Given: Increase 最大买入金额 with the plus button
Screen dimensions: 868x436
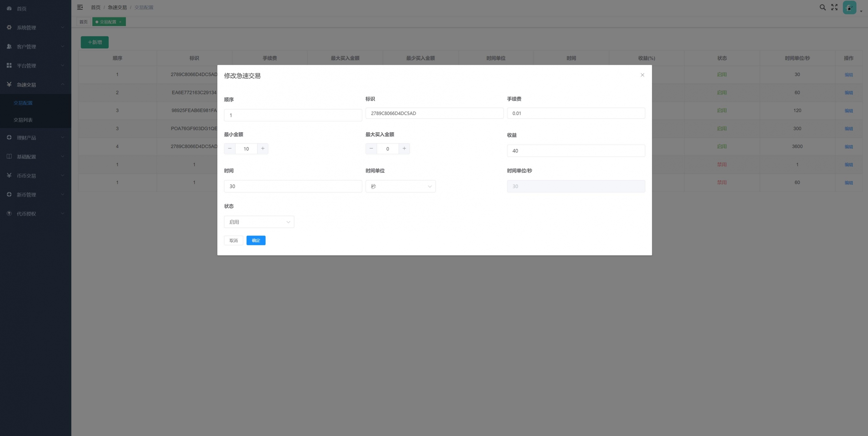Looking at the screenshot, I should pos(404,149).
